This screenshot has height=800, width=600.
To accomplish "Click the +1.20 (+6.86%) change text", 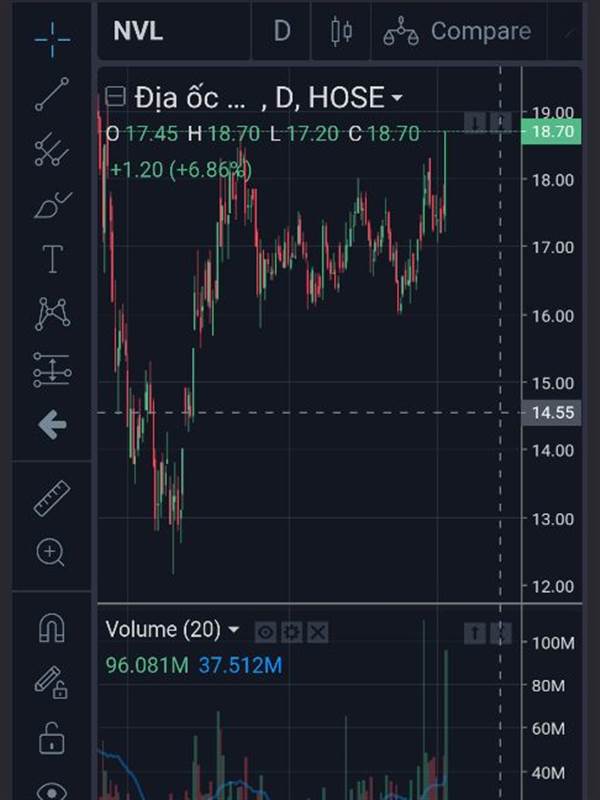I will 181,170.
